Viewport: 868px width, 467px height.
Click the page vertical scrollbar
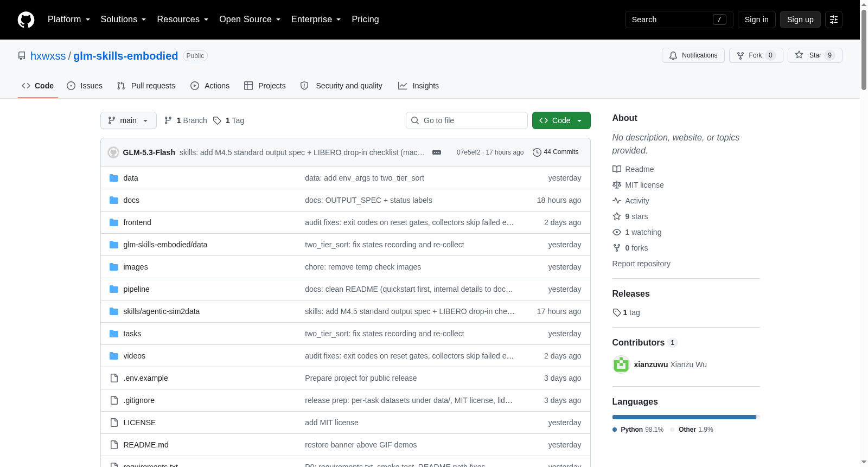pyautogui.click(x=864, y=49)
